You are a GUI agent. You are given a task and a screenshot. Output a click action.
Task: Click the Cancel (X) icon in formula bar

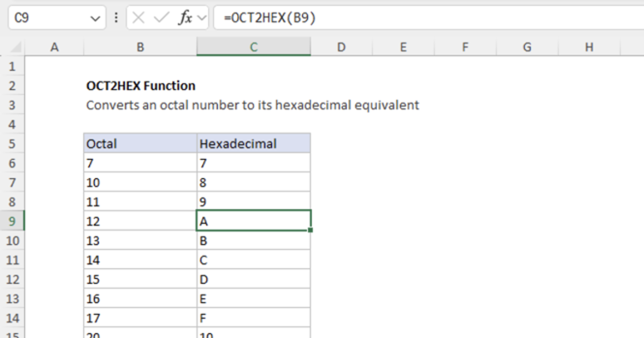138,18
